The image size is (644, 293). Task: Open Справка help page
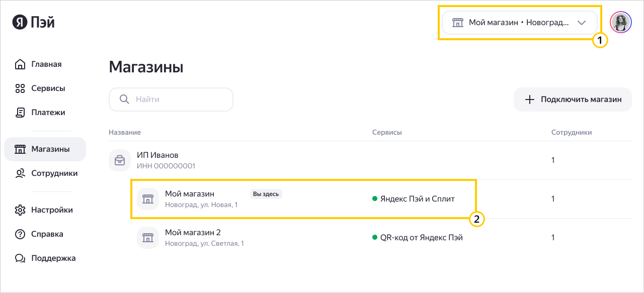pyautogui.click(x=47, y=234)
